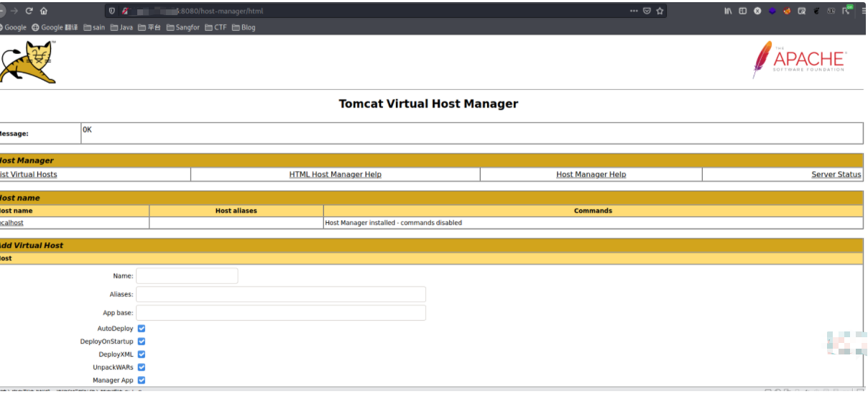Click the insecure connection lock icon
Screen dimensions: 868x394
point(125,11)
